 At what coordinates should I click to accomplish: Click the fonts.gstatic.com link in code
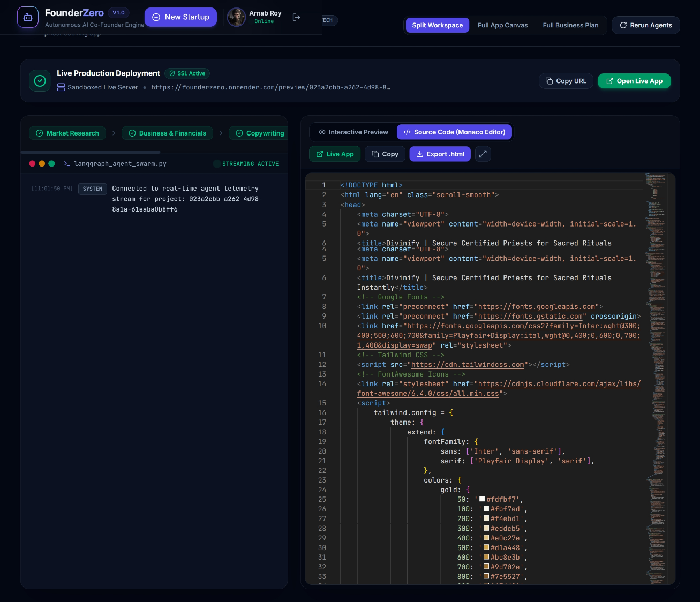(x=530, y=317)
